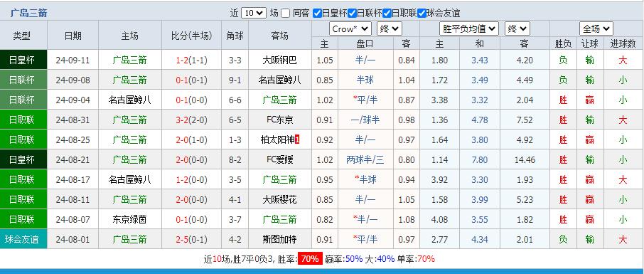Click the 单率 70% summary value
Screen dimensions: 644x274
(x=426, y=259)
